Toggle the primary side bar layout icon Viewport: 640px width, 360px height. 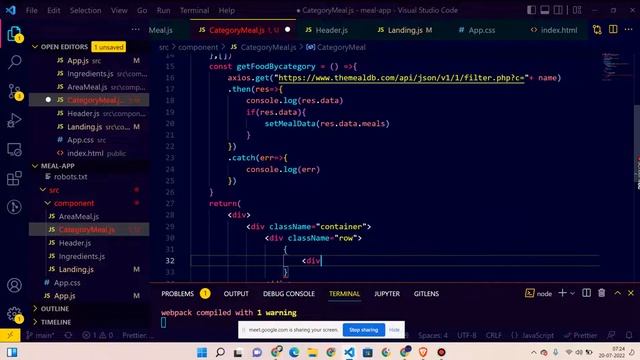pos(531,10)
